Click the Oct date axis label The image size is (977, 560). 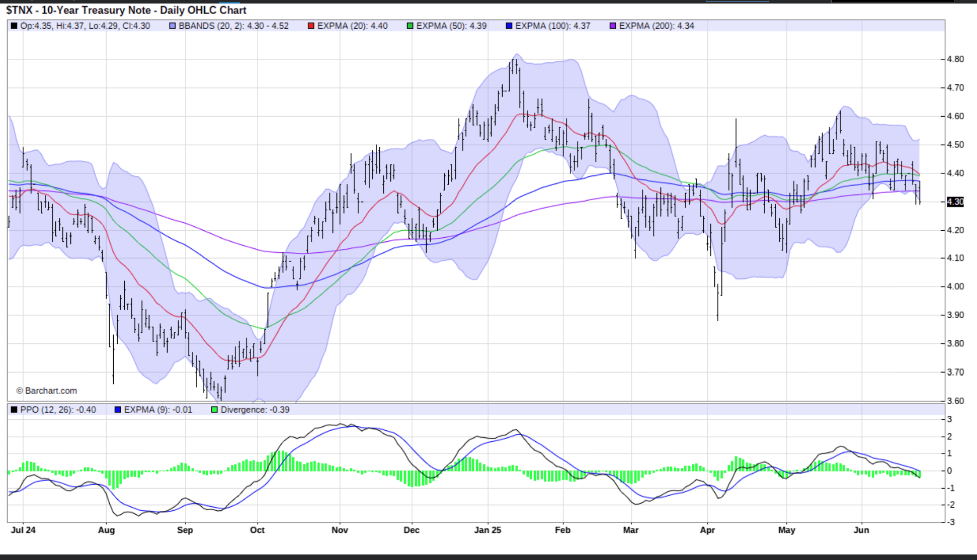tap(257, 530)
